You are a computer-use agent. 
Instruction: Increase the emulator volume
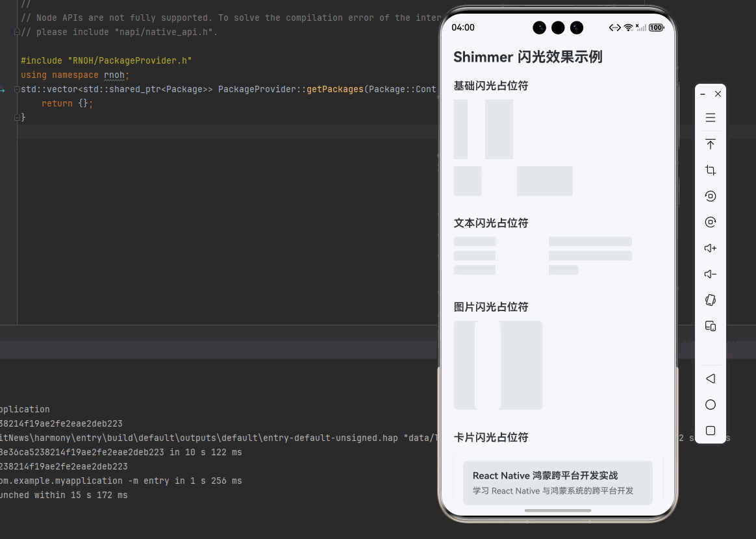point(710,248)
